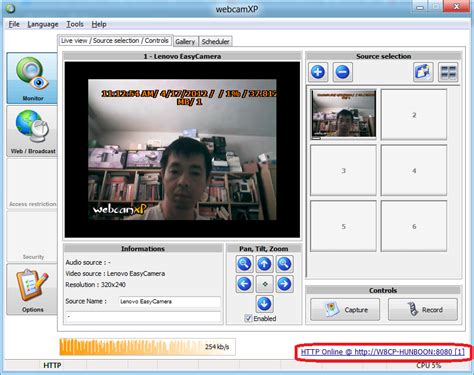Click the HTTP status bar entry
This screenshot has width=474, height=375.
(52, 365)
